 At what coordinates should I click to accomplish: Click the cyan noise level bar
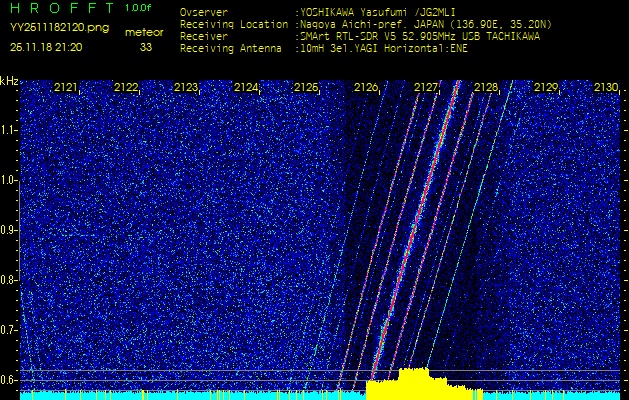pos(180,395)
